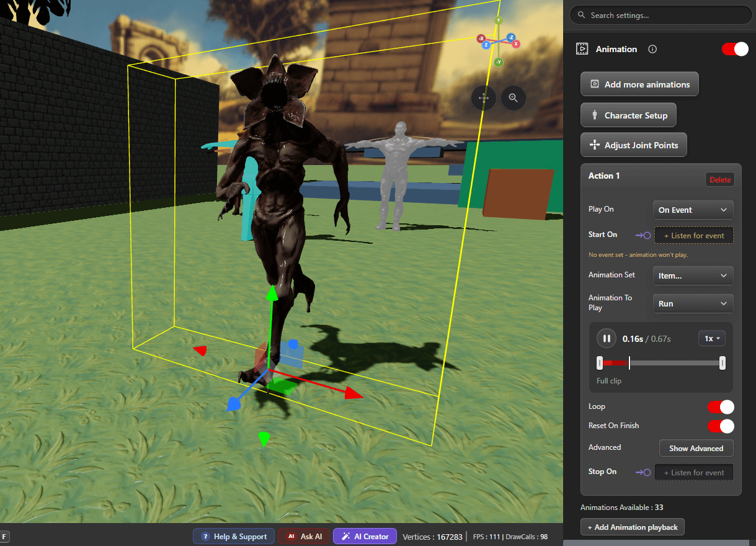Click Adjust Joint Points button

point(633,145)
